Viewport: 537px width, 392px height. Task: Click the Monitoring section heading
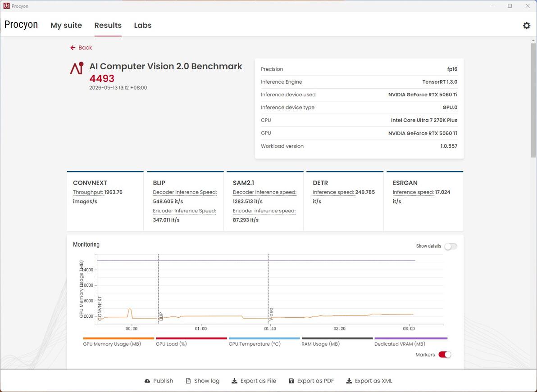[86, 244]
